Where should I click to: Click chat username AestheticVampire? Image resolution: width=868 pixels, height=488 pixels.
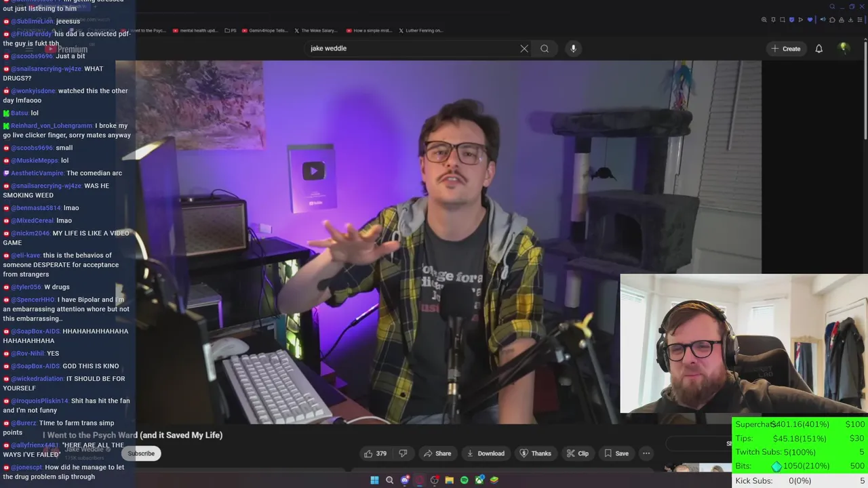[x=37, y=174]
